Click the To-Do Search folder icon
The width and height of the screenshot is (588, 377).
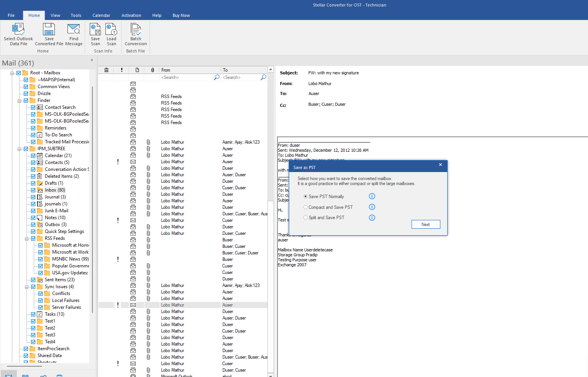click(40, 135)
